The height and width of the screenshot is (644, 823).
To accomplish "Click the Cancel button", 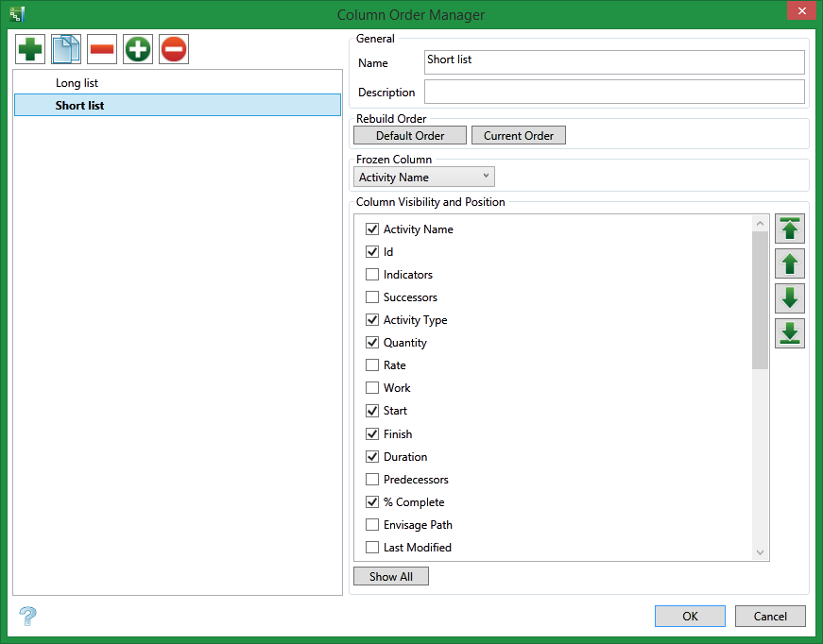I will [770, 617].
